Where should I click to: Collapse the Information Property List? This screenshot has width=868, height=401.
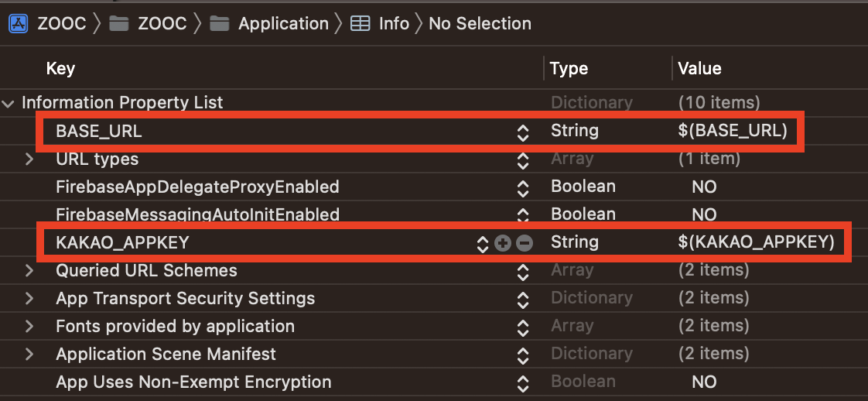pyautogui.click(x=9, y=103)
